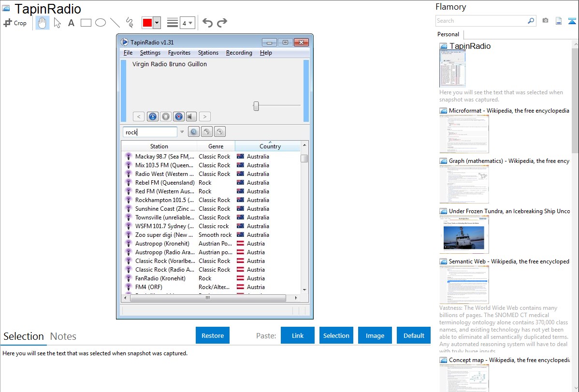Viewport: 579px width, 392px height.
Task: Open the color picker dropdown arrow
Action: click(157, 23)
